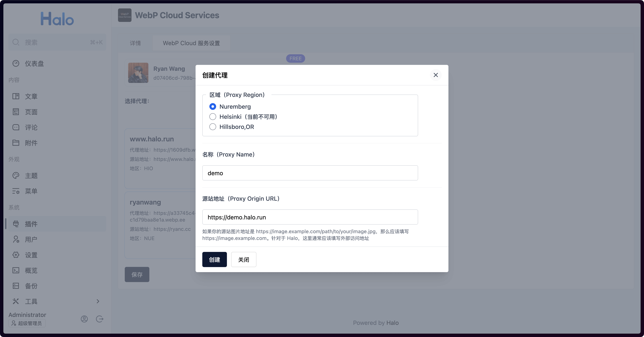The width and height of the screenshot is (644, 337).
Task: Open 评论 comments icon in the sidebar
Action: (16, 127)
